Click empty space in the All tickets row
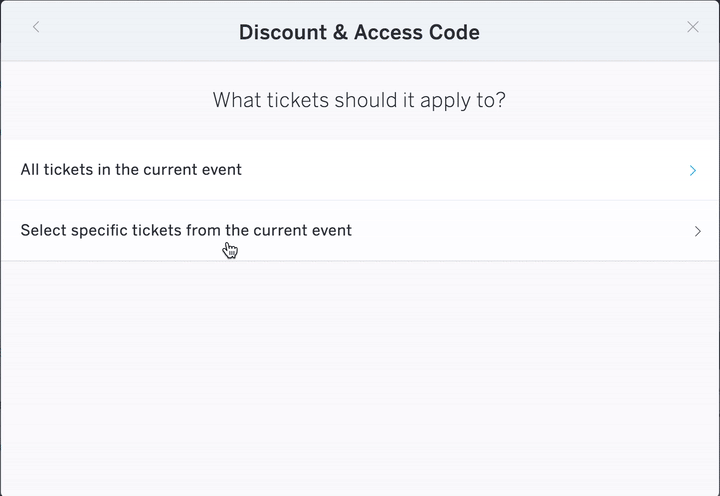The width and height of the screenshot is (720, 496). pos(459,170)
